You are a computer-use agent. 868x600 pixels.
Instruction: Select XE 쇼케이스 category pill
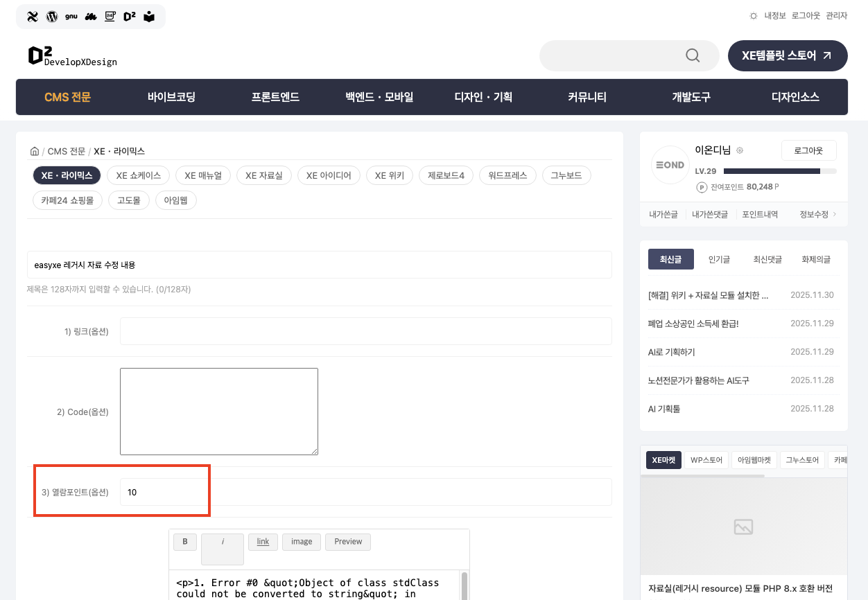coord(139,175)
